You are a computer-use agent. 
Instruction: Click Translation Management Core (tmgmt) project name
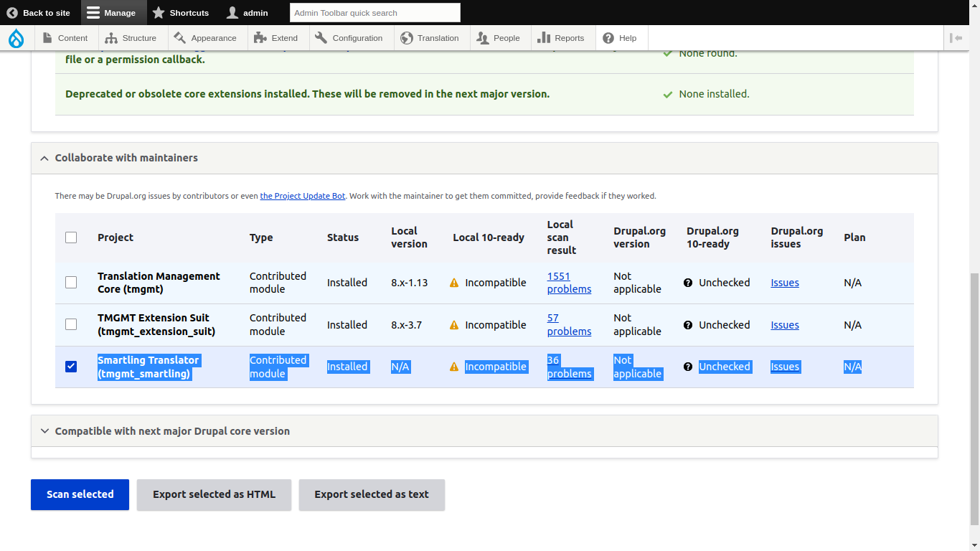pos(159,283)
